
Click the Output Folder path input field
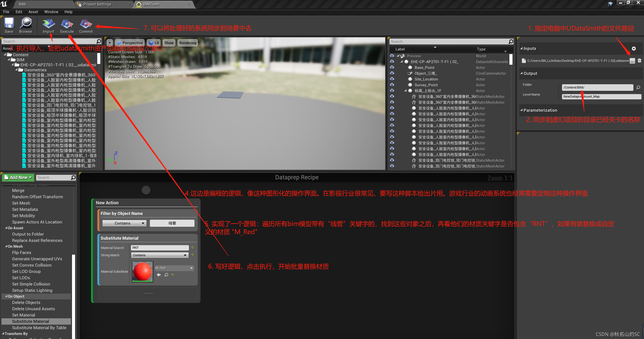pyautogui.click(x=596, y=87)
